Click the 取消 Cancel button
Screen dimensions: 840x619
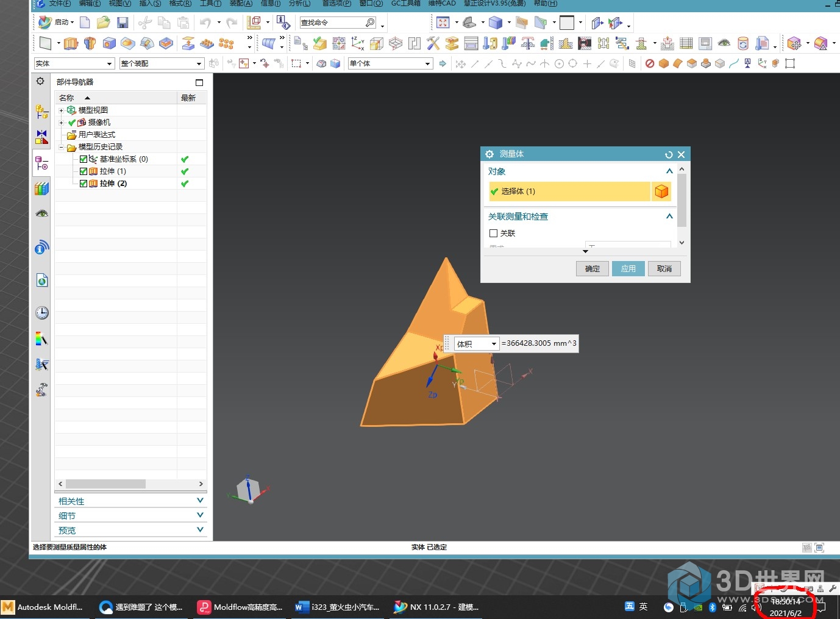point(664,268)
